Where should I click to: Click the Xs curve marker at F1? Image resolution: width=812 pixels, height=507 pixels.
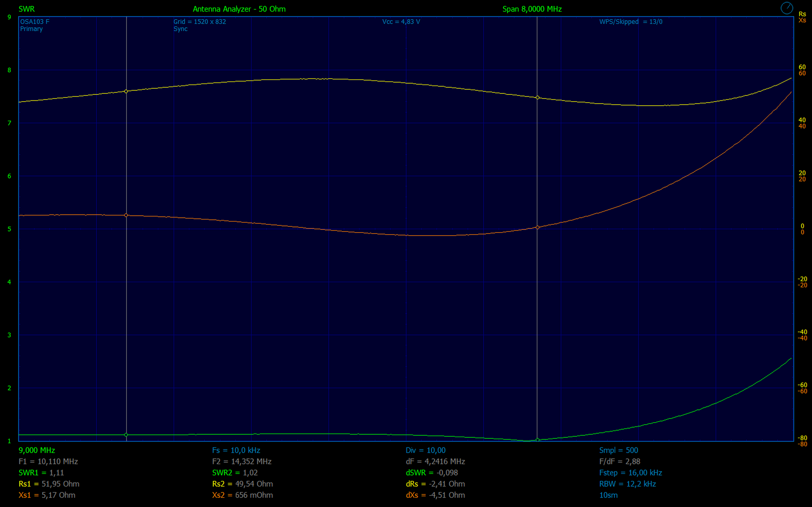[x=126, y=215]
